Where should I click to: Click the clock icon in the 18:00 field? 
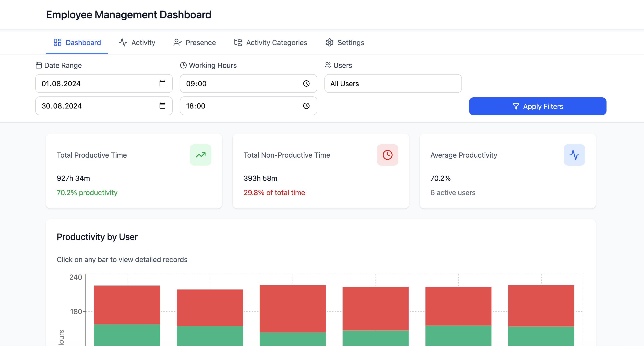pyautogui.click(x=306, y=106)
